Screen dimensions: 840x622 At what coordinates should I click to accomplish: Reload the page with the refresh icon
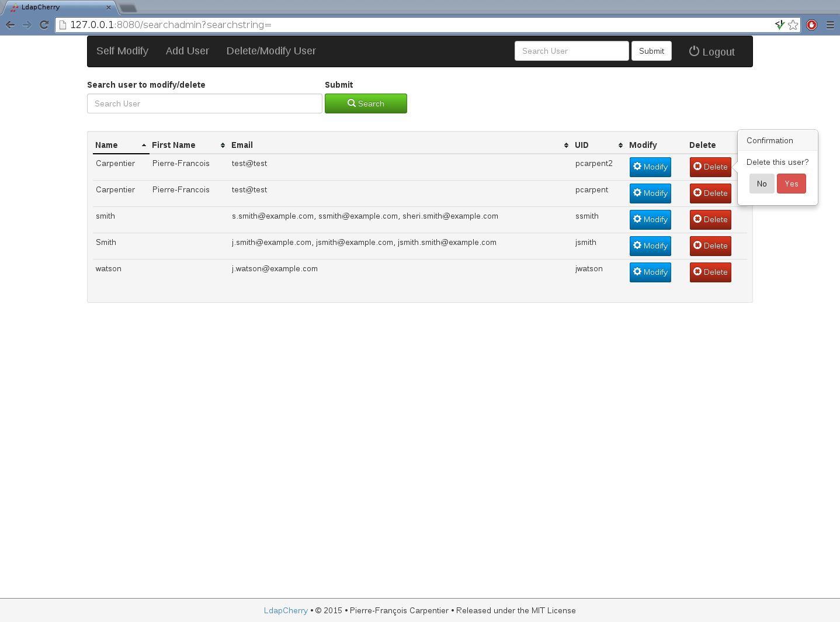(x=44, y=25)
